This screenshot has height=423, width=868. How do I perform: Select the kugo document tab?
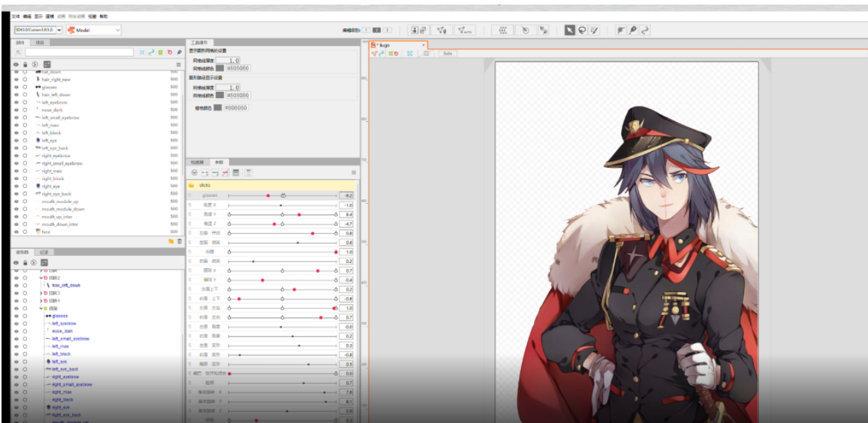tap(398, 44)
